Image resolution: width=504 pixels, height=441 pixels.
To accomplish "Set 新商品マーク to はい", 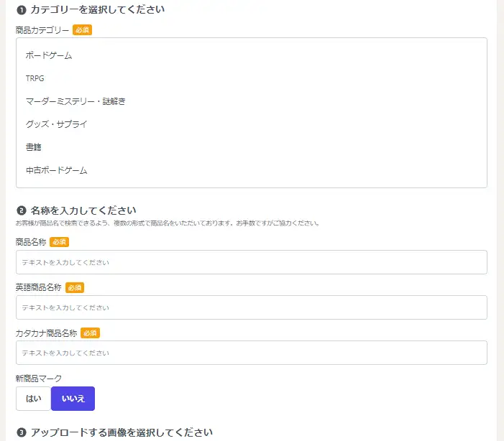I will pos(33,399).
